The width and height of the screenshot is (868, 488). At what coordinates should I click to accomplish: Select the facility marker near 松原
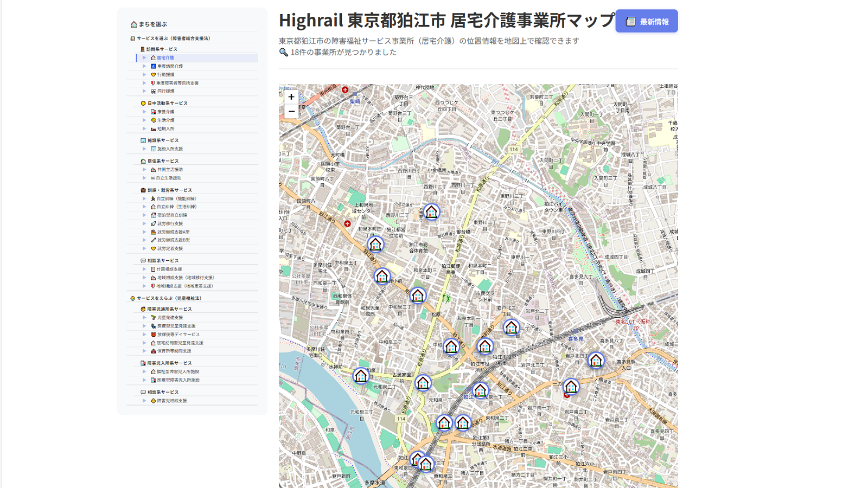click(418, 296)
